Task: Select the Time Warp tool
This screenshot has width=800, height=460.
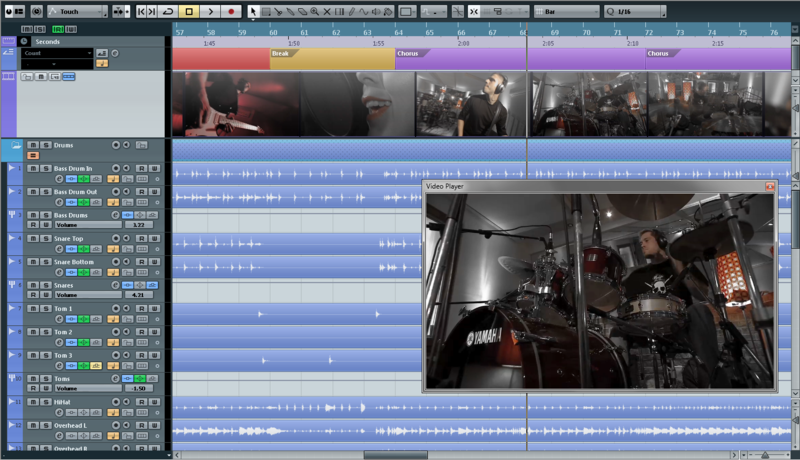Action: click(339, 11)
